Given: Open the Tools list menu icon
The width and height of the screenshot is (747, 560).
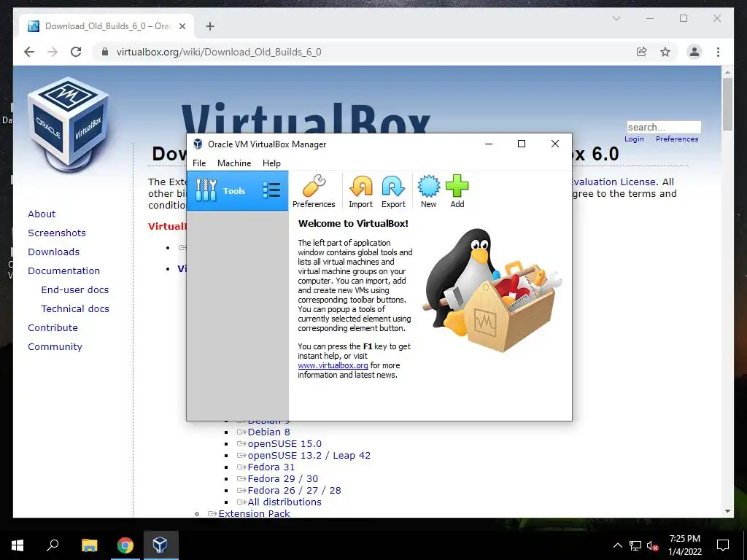Looking at the screenshot, I should pyautogui.click(x=271, y=190).
